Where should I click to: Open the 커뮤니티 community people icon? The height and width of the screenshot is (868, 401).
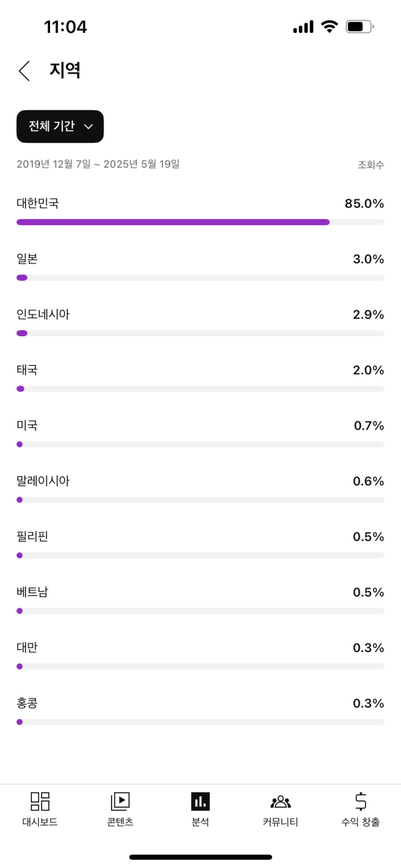pos(281,801)
